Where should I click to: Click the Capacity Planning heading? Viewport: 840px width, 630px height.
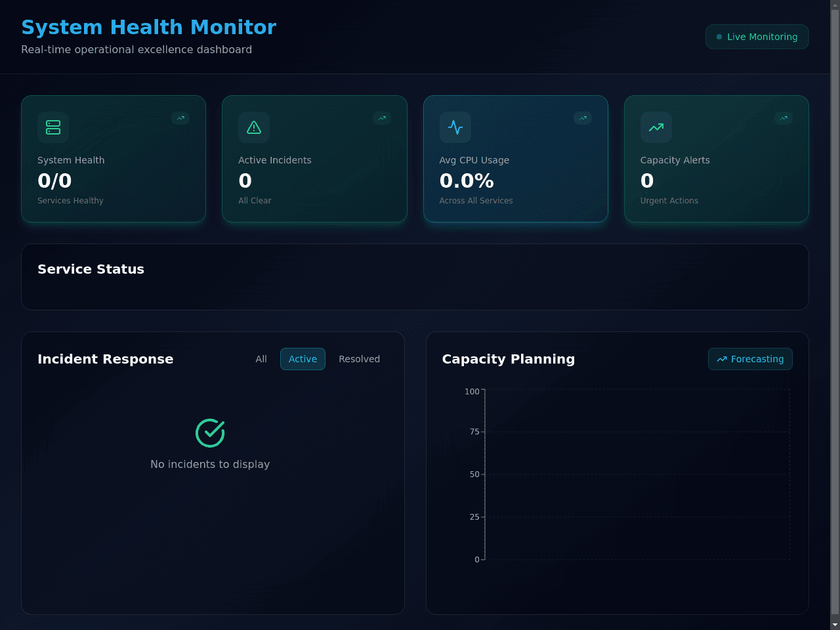pos(509,359)
